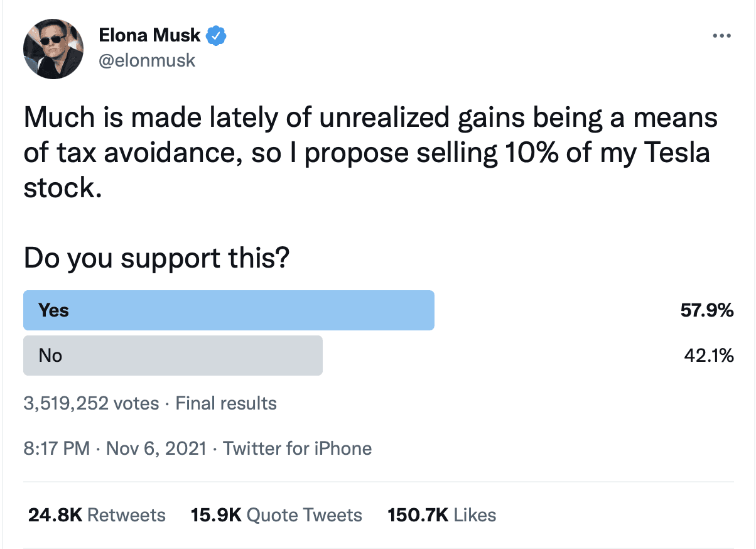Screen dimensions: 756x549
Task: Open the three-dot more options menu
Action: [x=722, y=36]
